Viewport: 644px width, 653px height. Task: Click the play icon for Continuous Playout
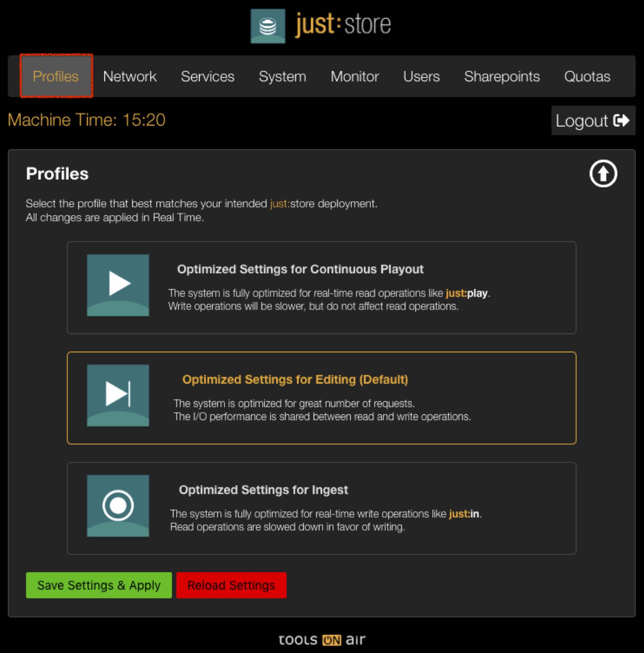tap(118, 285)
